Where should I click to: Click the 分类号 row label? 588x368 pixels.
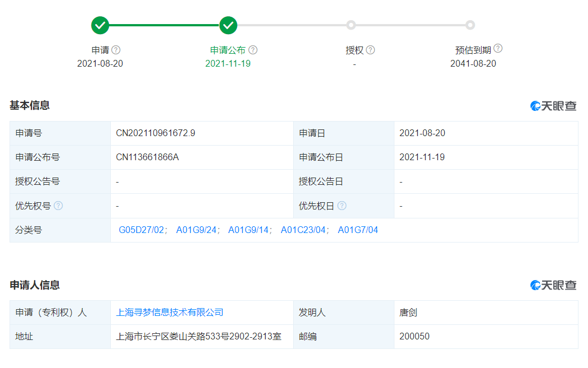29,230
